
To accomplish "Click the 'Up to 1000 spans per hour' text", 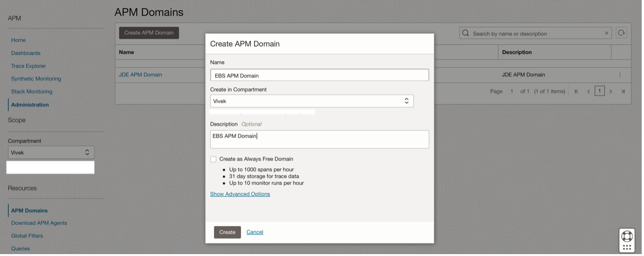I will [262, 170].
